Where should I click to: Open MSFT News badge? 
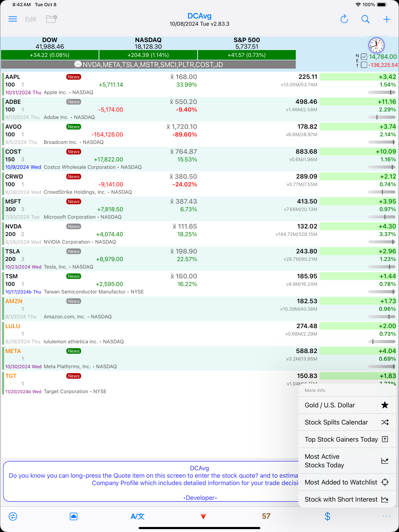[x=74, y=202]
